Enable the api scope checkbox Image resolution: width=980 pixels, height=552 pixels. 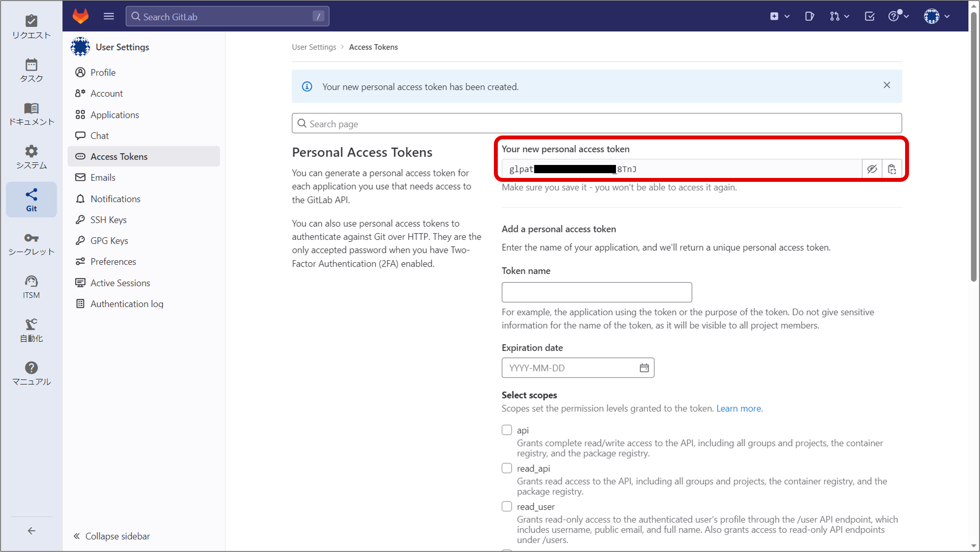(507, 429)
